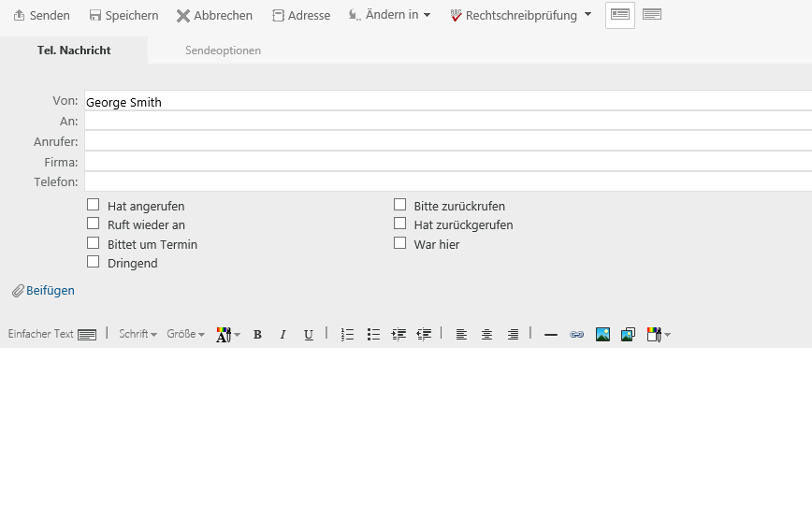Check the War hier box
The height and width of the screenshot is (506, 812).
tap(399, 243)
